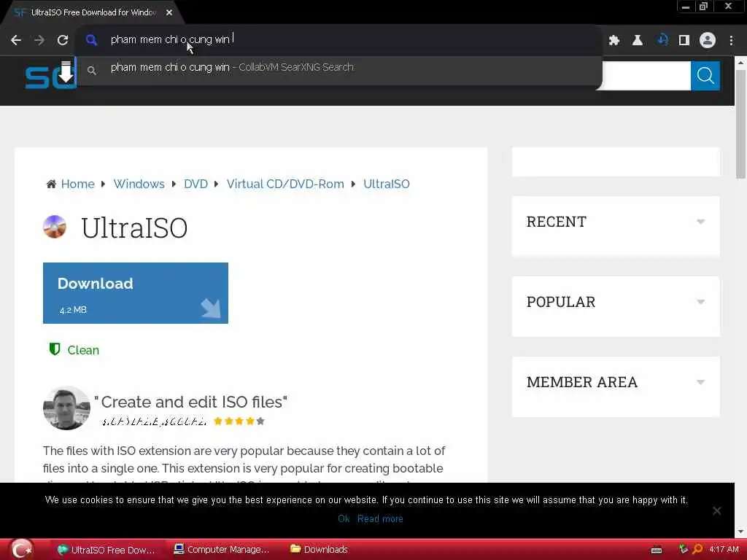The height and width of the screenshot is (560, 747).
Task: Click the page vertical scrollbar thumb
Action: [741, 124]
